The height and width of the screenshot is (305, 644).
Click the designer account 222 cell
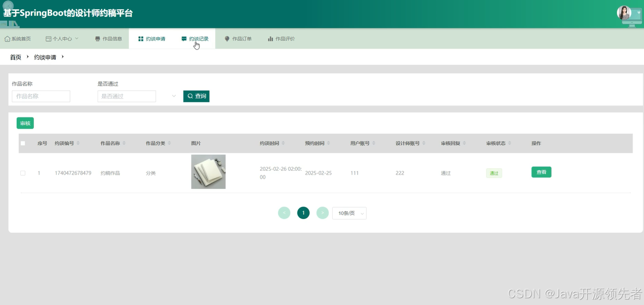pos(400,173)
